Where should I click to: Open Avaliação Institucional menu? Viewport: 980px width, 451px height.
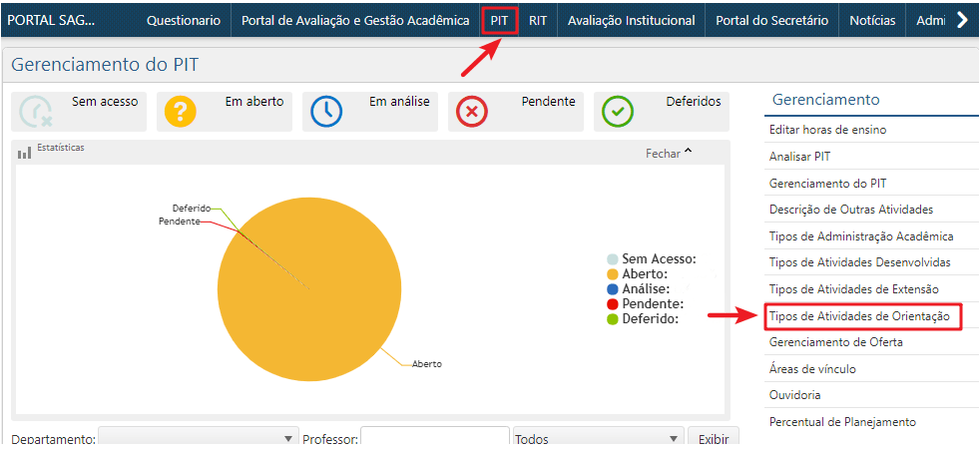(631, 21)
